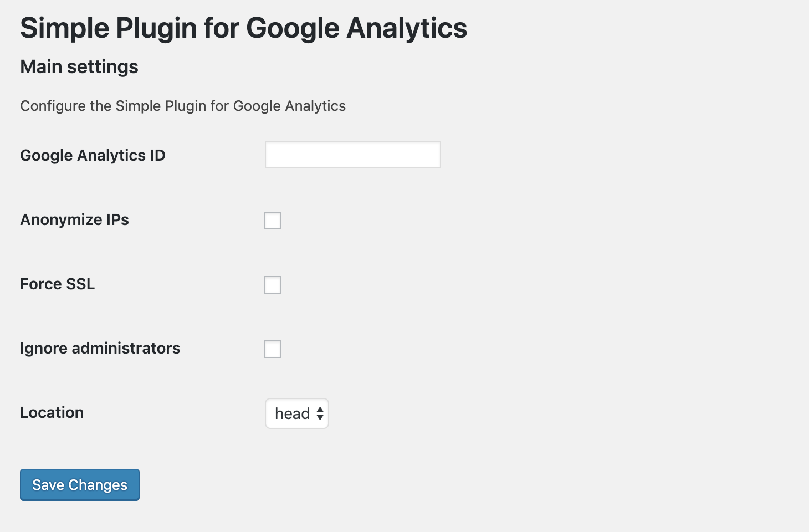Click the "Google Analytics ID" field label
The image size is (809, 532).
93,155
